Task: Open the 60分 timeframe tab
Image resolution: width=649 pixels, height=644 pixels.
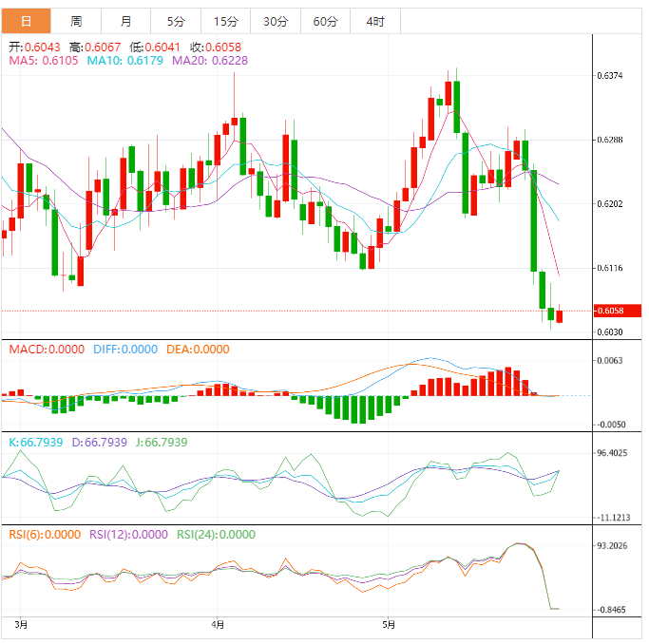Action: [325, 21]
